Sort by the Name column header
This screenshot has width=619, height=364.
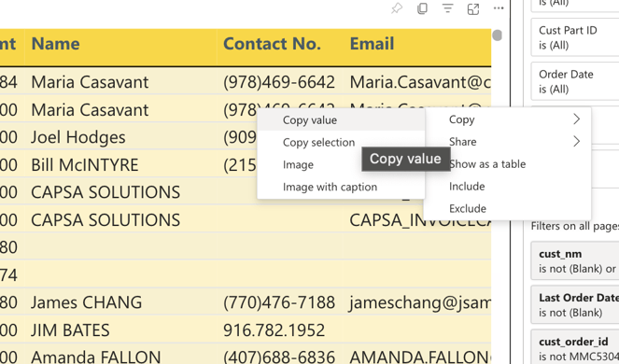pyautogui.click(x=55, y=44)
